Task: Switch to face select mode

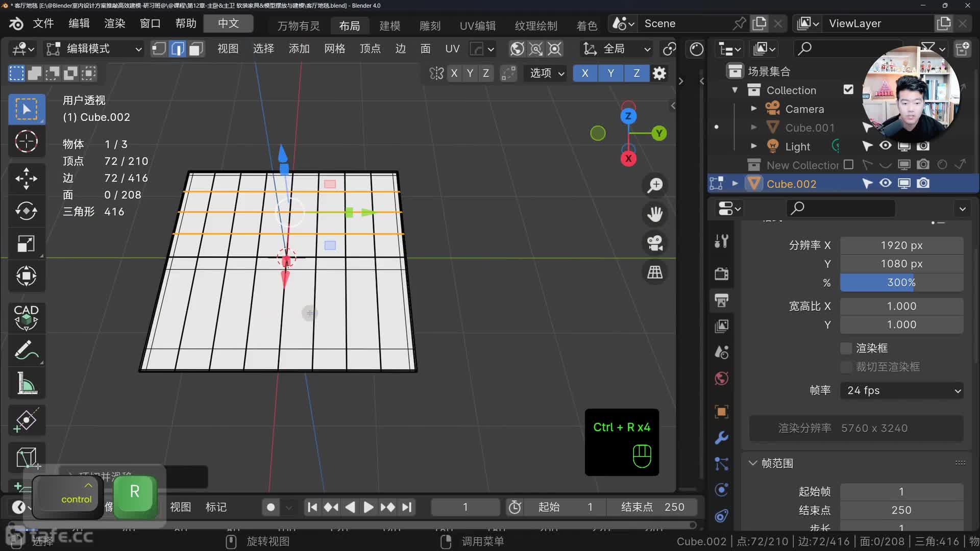Action: (196, 49)
